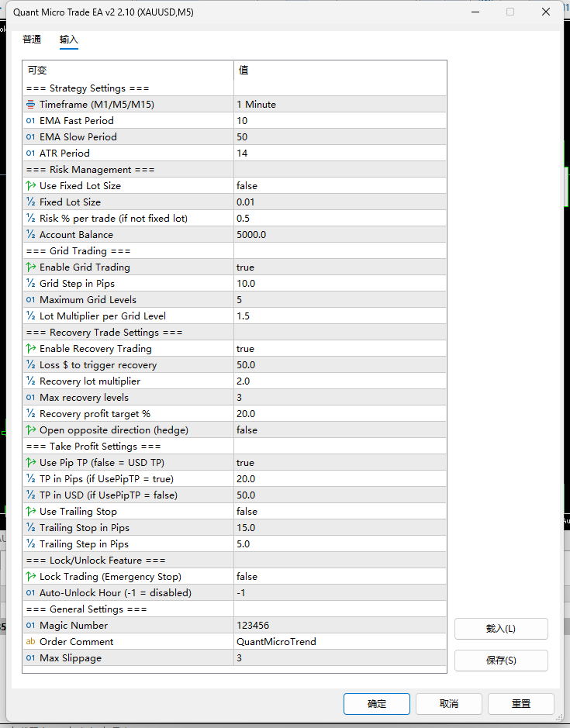Edit Magic Number value 123456
Image resolution: width=570 pixels, height=728 pixels.
click(x=340, y=626)
